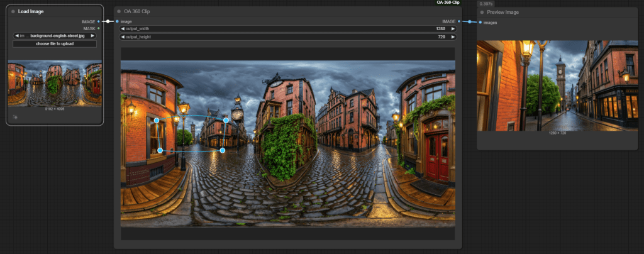Increase output_height with right arrow
This screenshot has width=644, height=254.
coord(452,37)
